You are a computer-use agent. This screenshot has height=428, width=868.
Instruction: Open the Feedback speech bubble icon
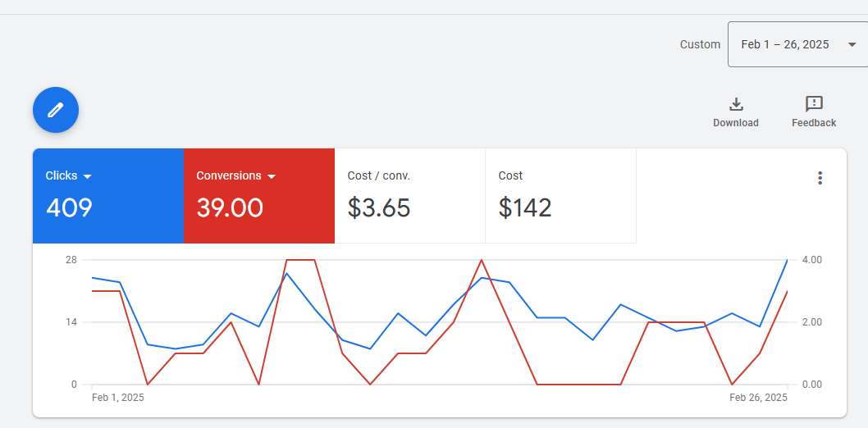point(814,104)
